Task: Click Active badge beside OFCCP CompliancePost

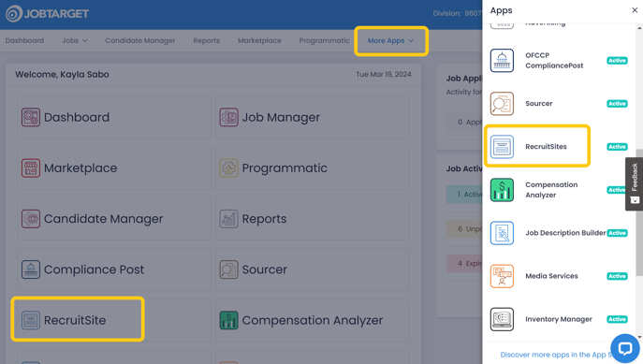Action: [x=617, y=61]
